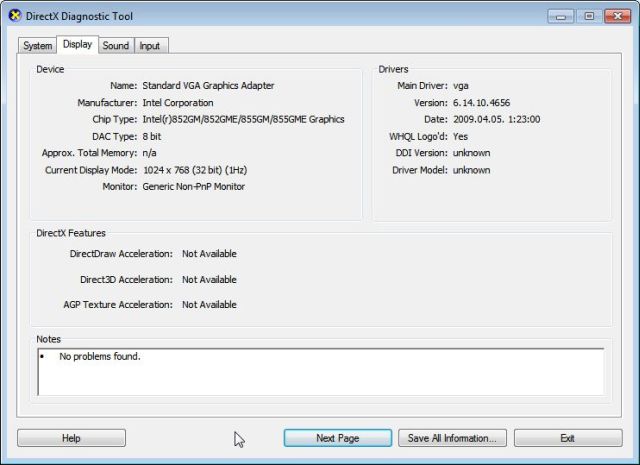
Task: Close the DirectX Diagnostic Tool window
Action: click(x=618, y=16)
